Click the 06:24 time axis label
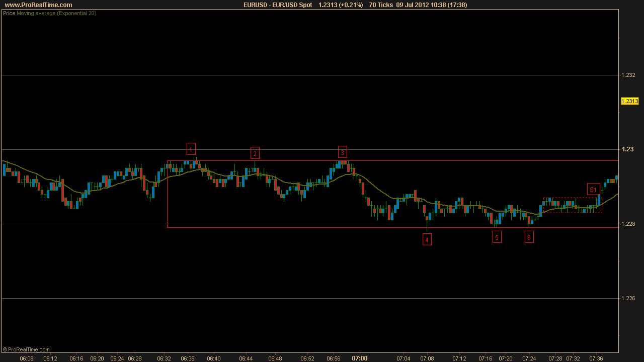644x362 pixels. [x=117, y=358]
